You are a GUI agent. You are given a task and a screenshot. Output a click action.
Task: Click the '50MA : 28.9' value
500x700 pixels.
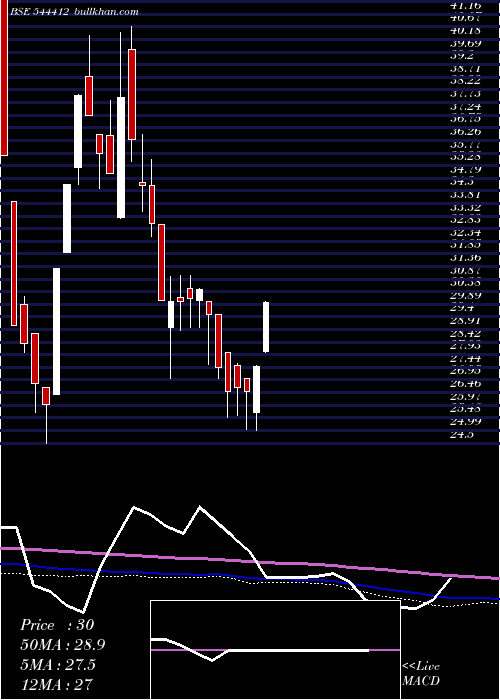click(63, 645)
